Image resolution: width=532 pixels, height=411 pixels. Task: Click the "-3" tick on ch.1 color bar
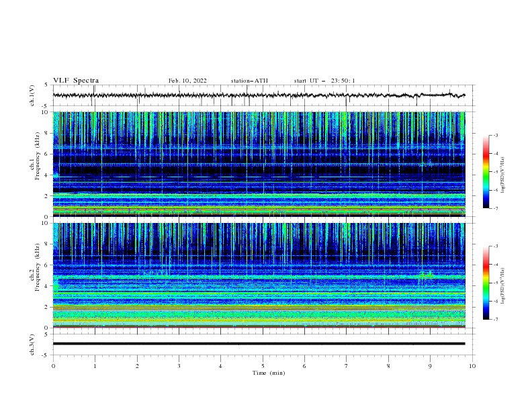pyautogui.click(x=496, y=135)
